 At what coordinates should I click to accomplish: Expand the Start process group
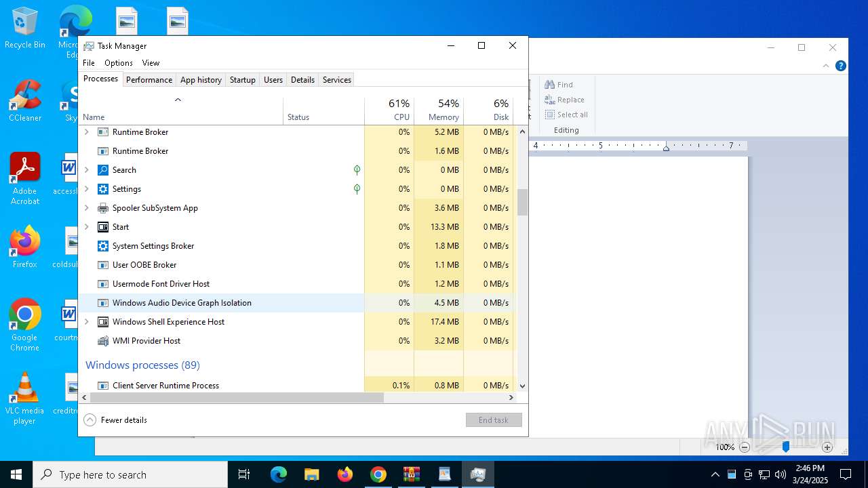pyautogui.click(x=86, y=227)
